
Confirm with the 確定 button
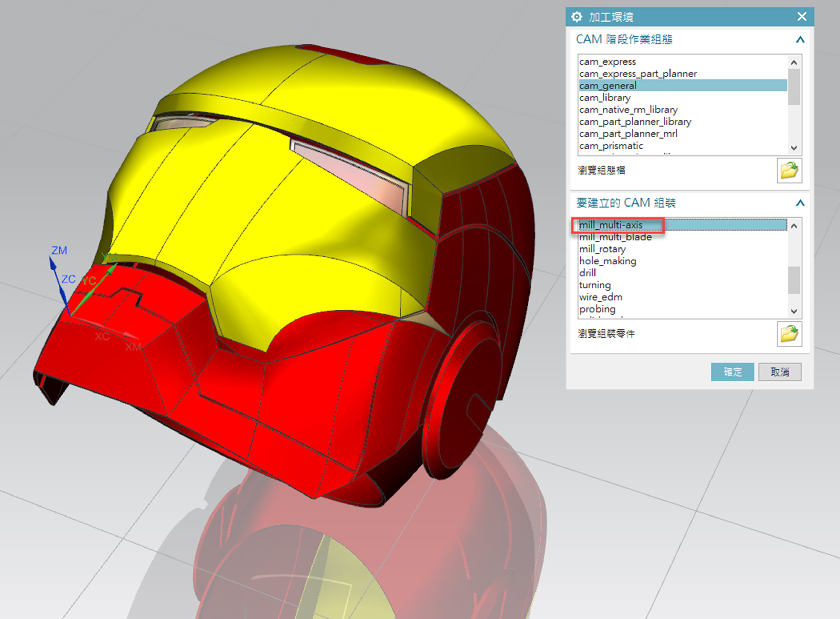732,372
